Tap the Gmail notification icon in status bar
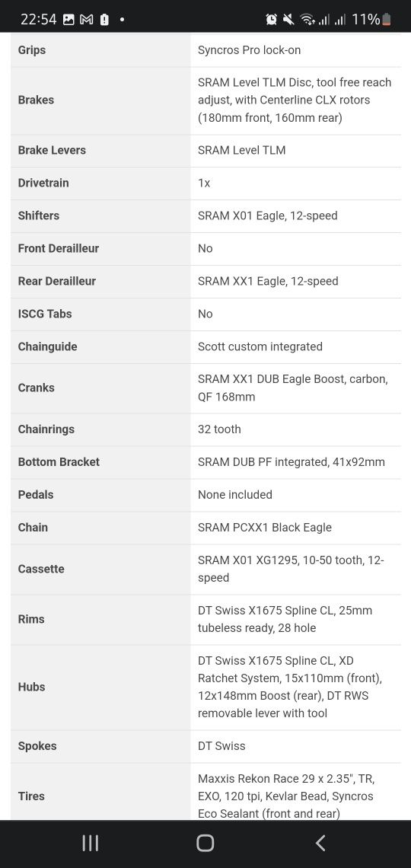 click(x=86, y=19)
